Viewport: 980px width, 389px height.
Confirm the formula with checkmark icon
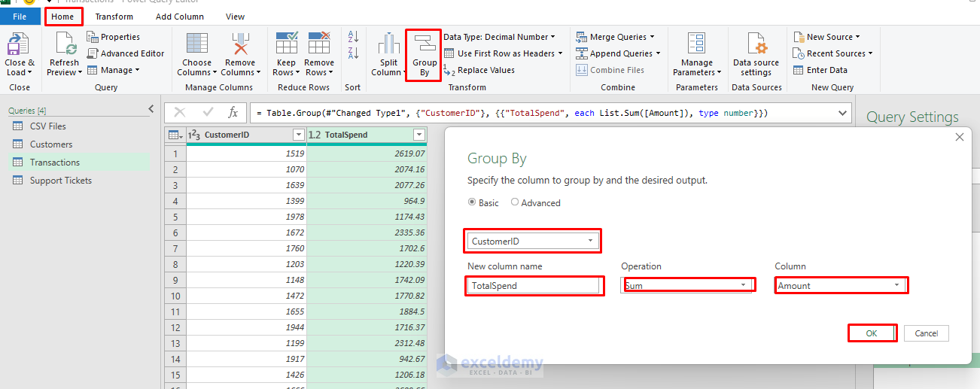[x=208, y=112]
